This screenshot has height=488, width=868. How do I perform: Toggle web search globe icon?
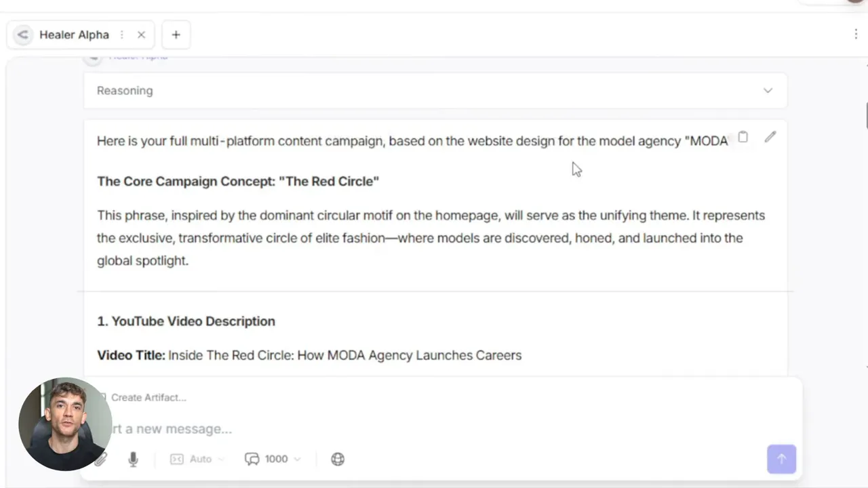(338, 459)
